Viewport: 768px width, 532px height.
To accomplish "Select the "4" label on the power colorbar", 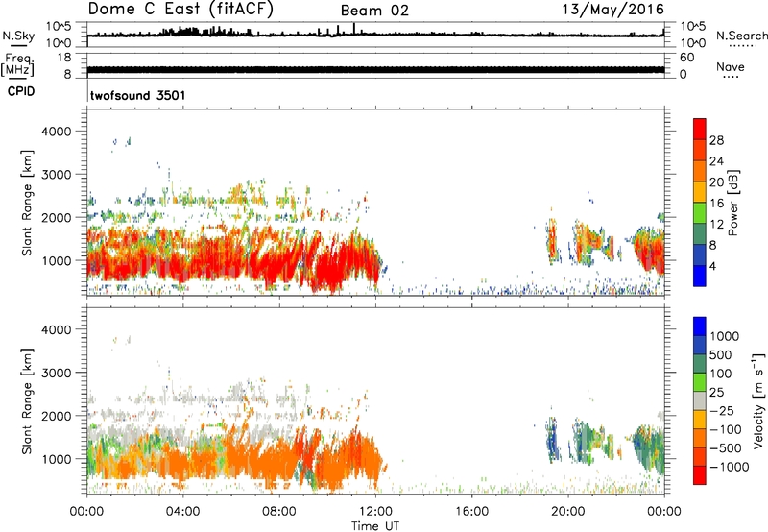I will 712,266.
